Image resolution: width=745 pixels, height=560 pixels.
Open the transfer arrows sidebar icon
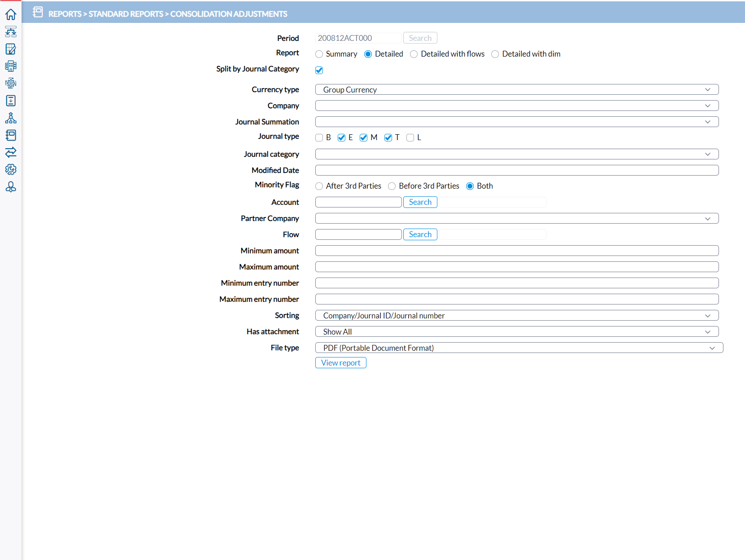pos(11,152)
